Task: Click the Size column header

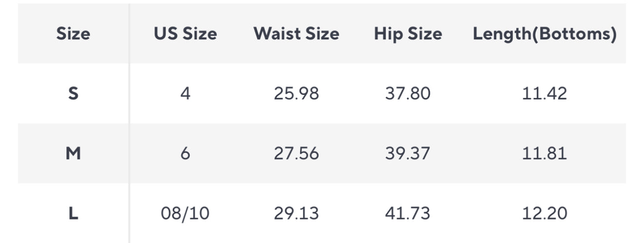Action: point(73,34)
